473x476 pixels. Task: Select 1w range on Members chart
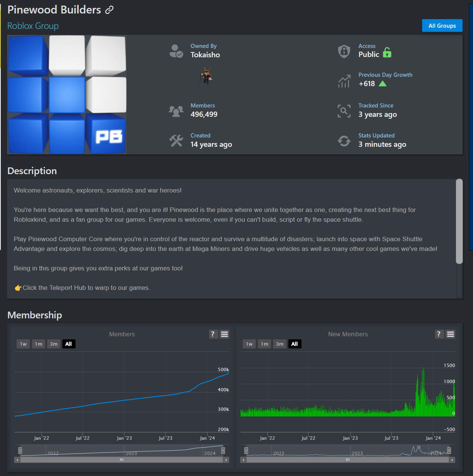(x=23, y=344)
